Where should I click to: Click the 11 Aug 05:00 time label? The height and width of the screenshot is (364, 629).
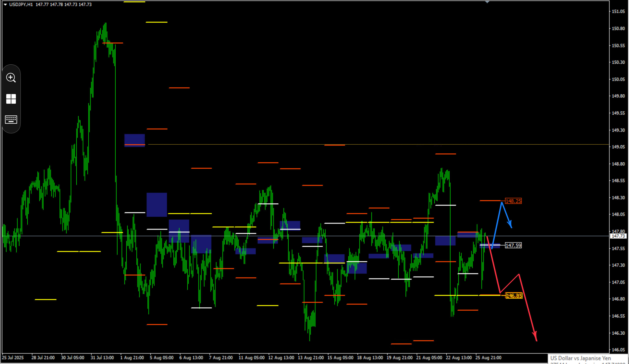point(252,358)
